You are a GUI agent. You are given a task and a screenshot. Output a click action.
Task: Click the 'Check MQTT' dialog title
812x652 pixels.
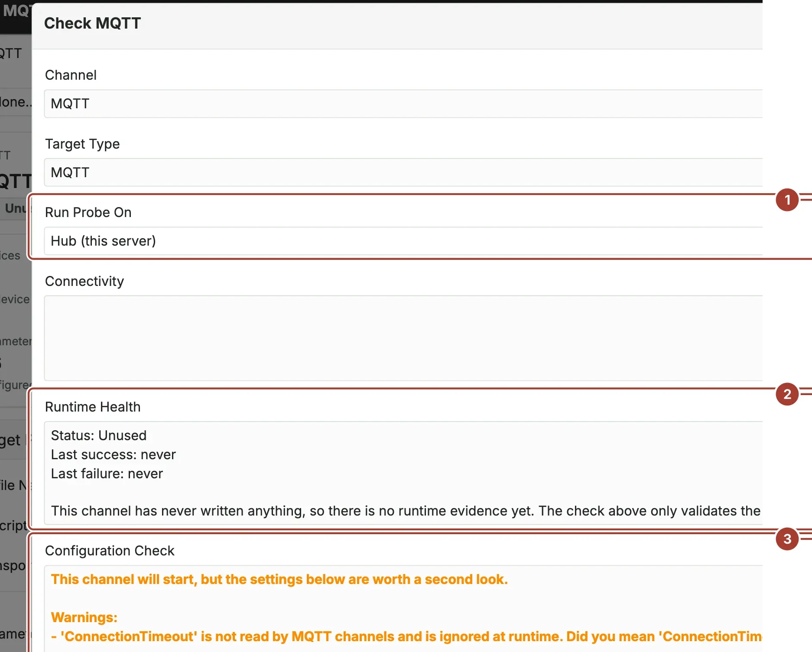click(x=93, y=23)
